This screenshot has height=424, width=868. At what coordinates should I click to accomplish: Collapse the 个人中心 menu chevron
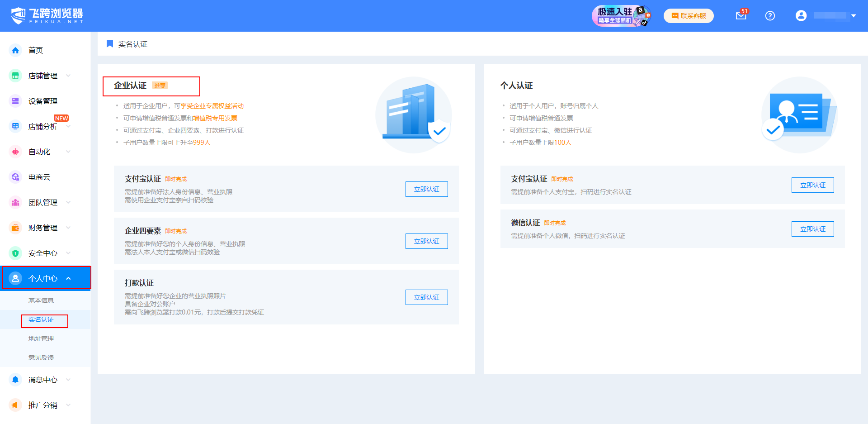tap(68, 278)
